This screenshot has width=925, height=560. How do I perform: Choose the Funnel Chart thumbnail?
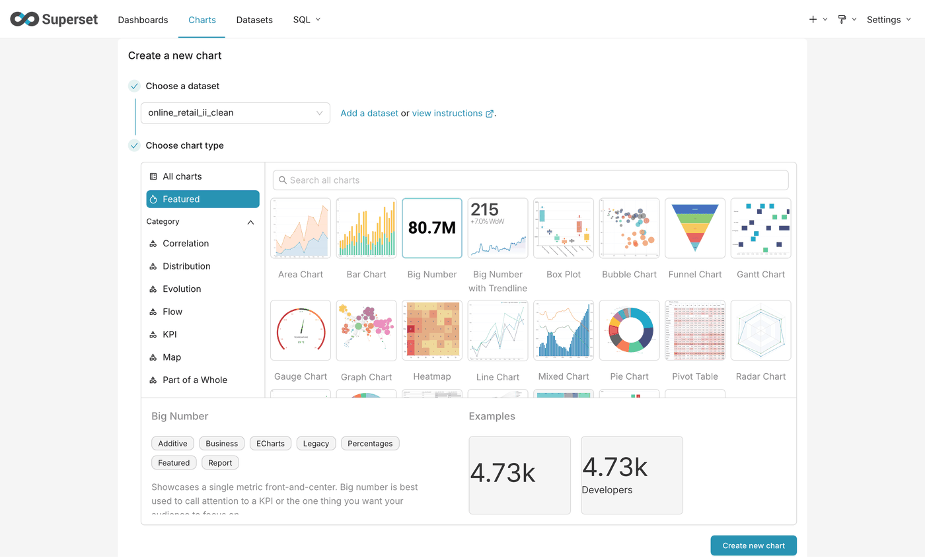click(695, 228)
